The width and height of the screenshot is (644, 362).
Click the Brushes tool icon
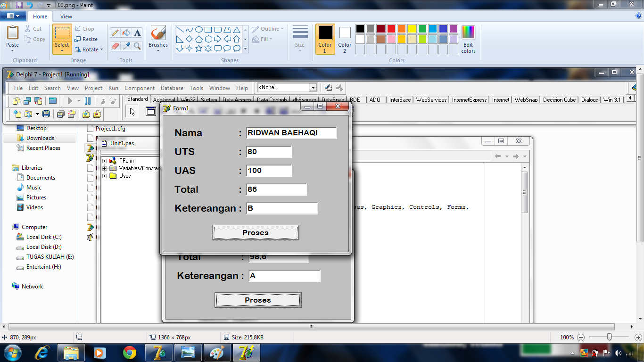pyautogui.click(x=158, y=33)
